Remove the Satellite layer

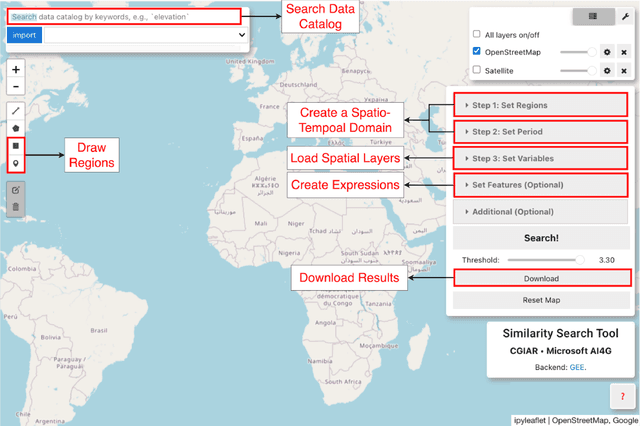(624, 71)
